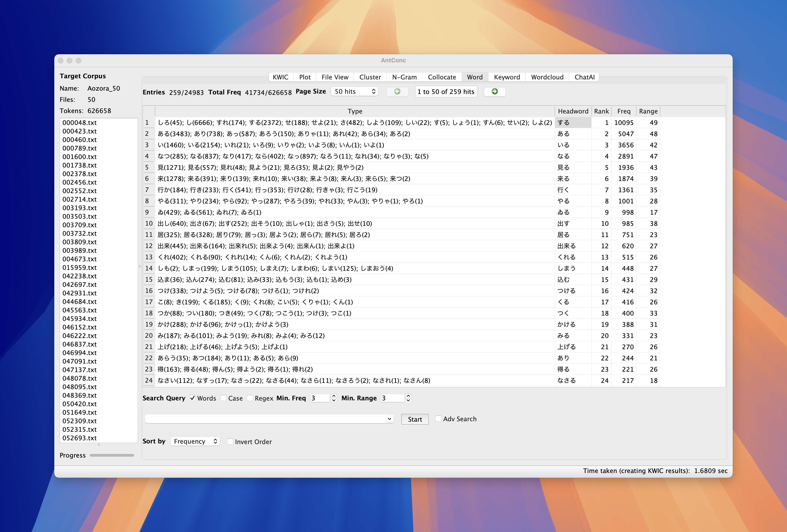
Task: Switch to the KWIC tab
Action: point(280,77)
